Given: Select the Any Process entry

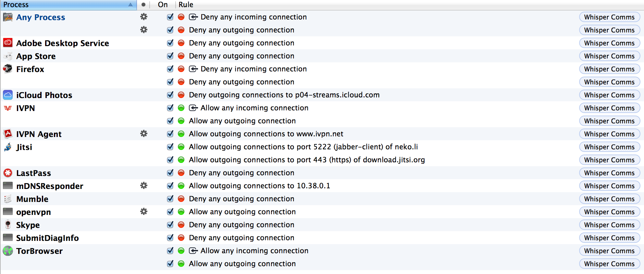Looking at the screenshot, I should (41, 17).
